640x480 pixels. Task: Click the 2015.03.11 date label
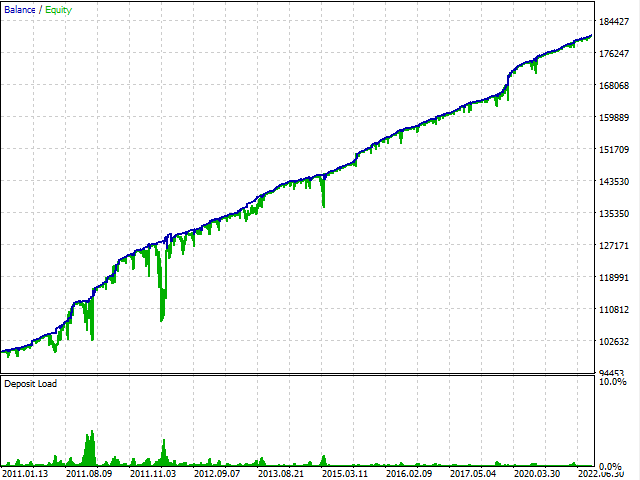tap(345, 473)
